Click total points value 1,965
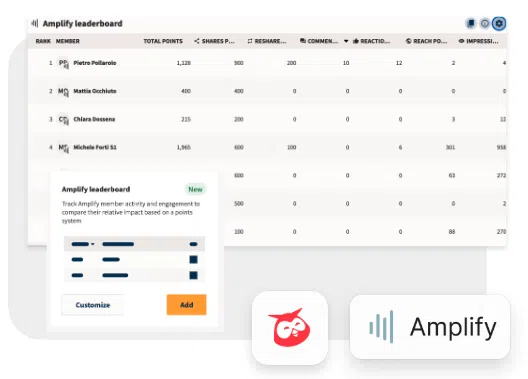The width and height of the screenshot is (528, 379). click(x=184, y=147)
